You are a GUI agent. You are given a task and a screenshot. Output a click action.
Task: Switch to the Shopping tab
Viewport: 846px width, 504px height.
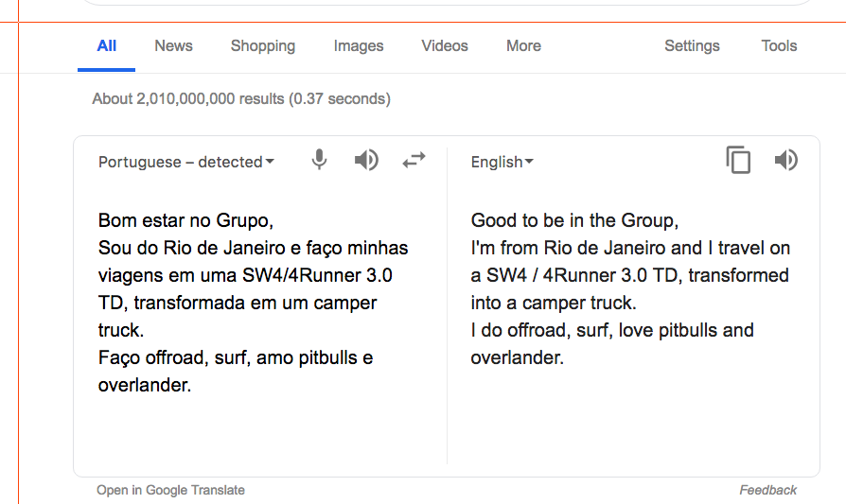pos(263,45)
